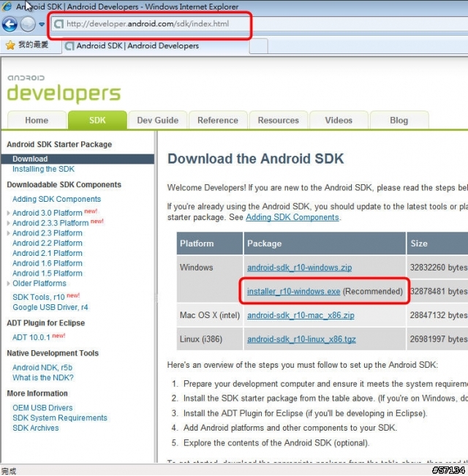Open Android 2.2 Platform link
Viewport: 468px width, 476px height.
tap(48, 243)
